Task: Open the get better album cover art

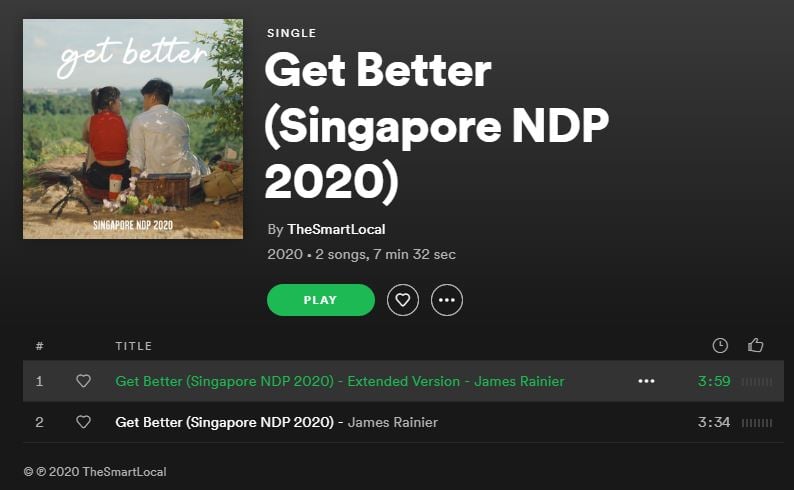Action: click(x=133, y=129)
